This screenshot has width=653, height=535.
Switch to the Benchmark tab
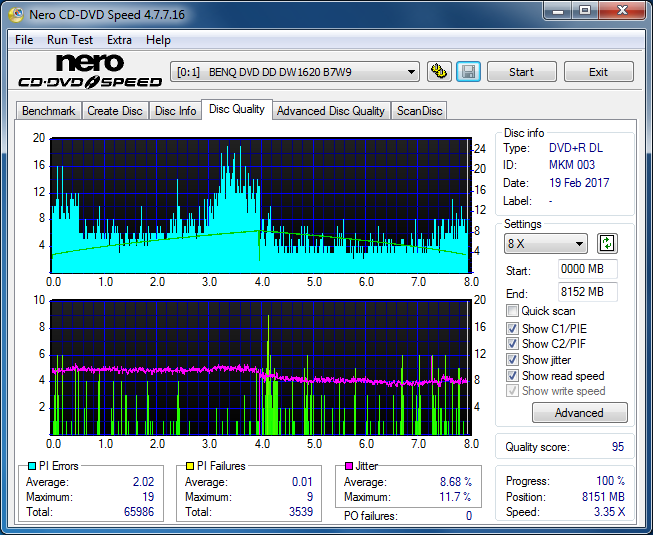pyautogui.click(x=49, y=111)
